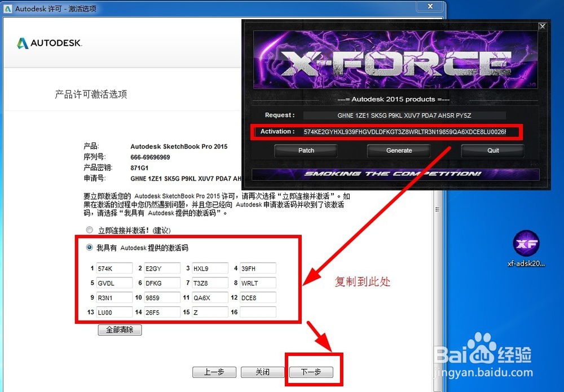The image size is (564, 392).
Task: Open the xf-adsk20 desktop shortcut icon
Action: (526, 249)
